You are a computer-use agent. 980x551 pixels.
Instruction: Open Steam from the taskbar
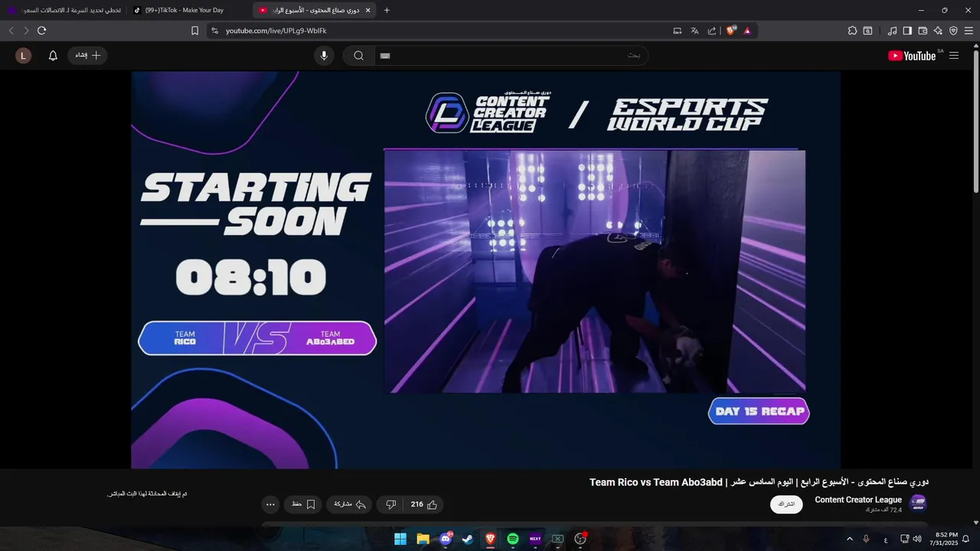pyautogui.click(x=468, y=539)
